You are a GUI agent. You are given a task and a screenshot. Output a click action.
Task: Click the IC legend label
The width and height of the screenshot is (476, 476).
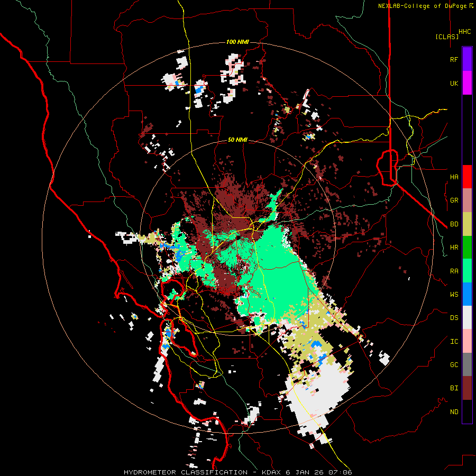coord(454,342)
